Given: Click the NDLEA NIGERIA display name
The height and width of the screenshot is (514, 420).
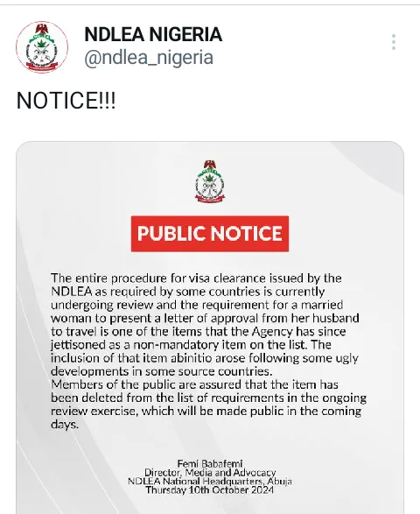Looking at the screenshot, I should [153, 34].
